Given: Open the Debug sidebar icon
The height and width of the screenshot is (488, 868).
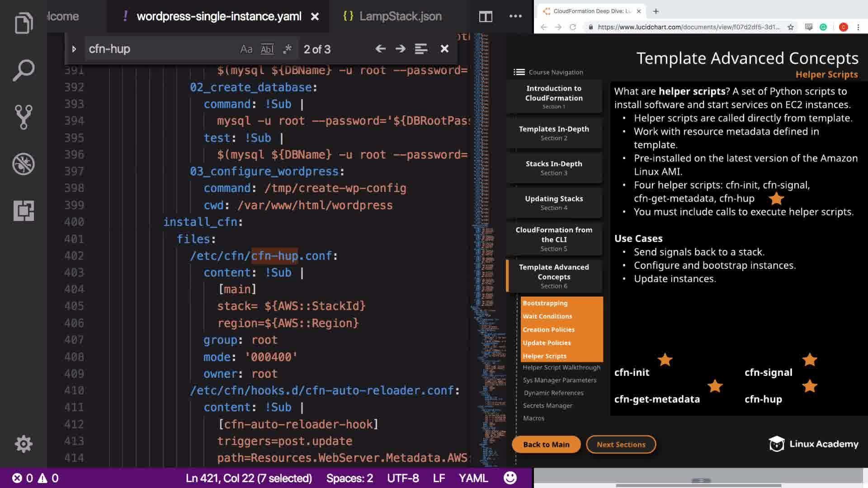Looking at the screenshot, I should point(24,164).
